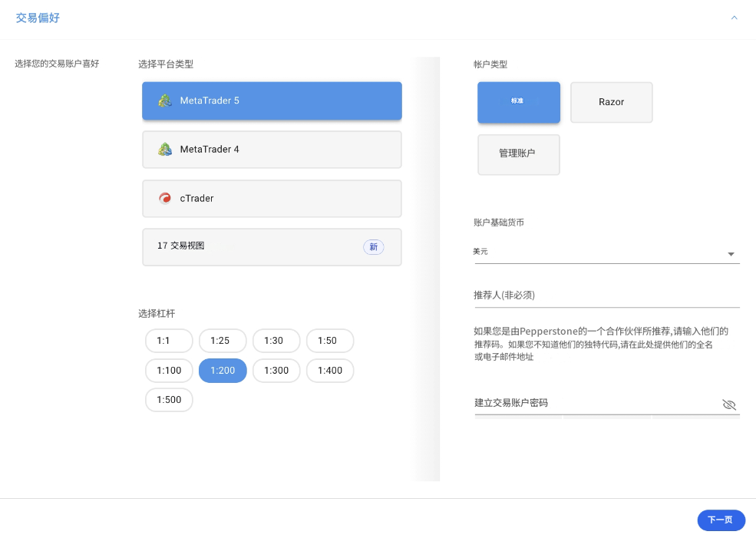Screen dimensions: 756x538
Task: Toggle password visibility eye icon
Action: pyautogui.click(x=729, y=404)
